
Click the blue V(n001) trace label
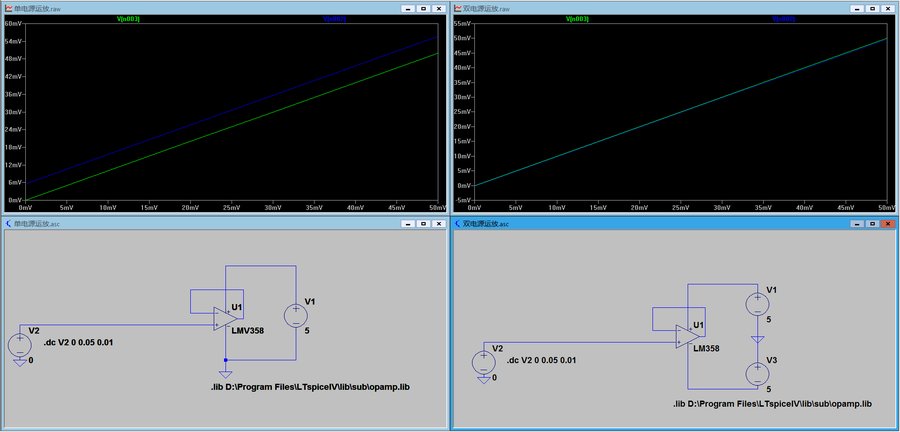point(335,19)
